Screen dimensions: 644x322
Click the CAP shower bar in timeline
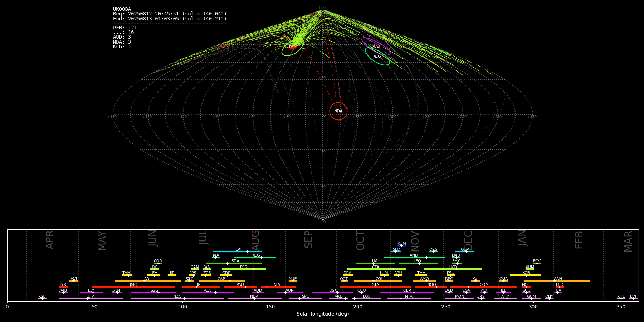click(222, 281)
